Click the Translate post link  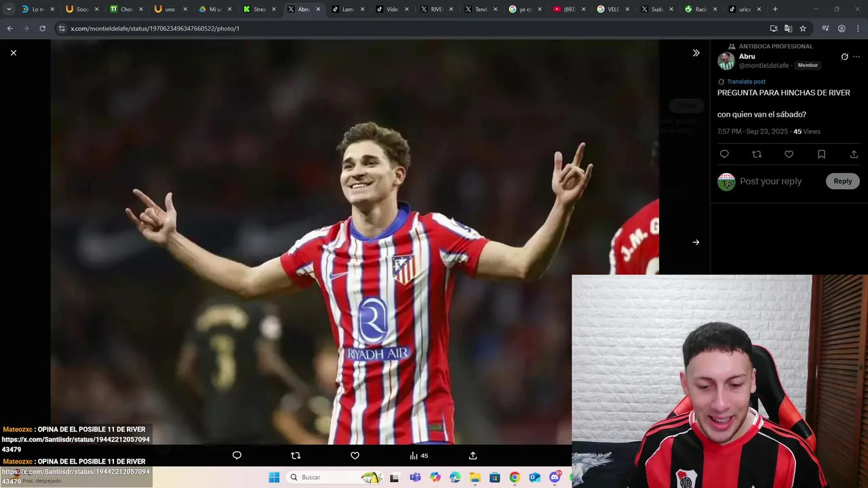(x=746, y=81)
